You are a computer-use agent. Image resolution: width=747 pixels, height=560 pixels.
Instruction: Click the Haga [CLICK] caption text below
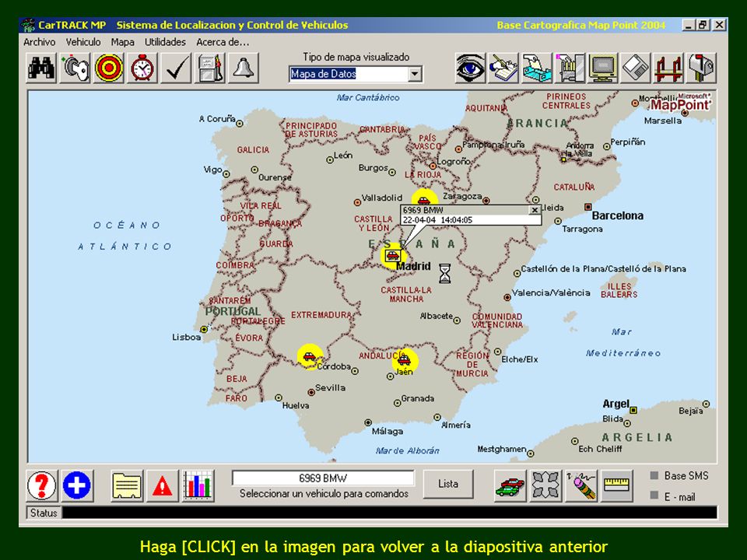(x=374, y=546)
